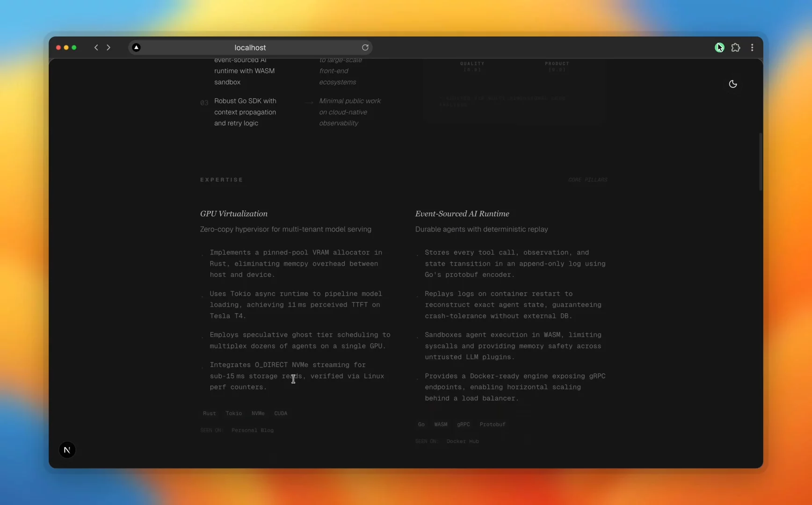Image resolution: width=812 pixels, height=505 pixels.
Task: Select the Tokio tag
Action: point(234,413)
